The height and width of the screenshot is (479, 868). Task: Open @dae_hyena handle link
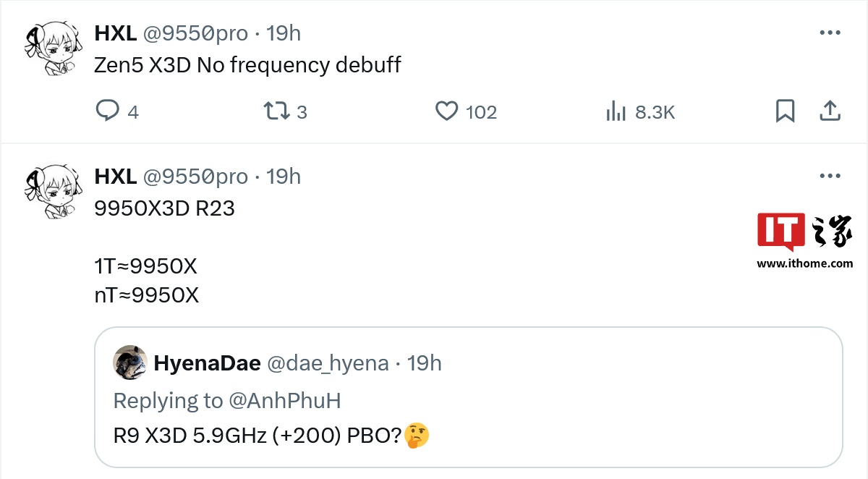(328, 363)
